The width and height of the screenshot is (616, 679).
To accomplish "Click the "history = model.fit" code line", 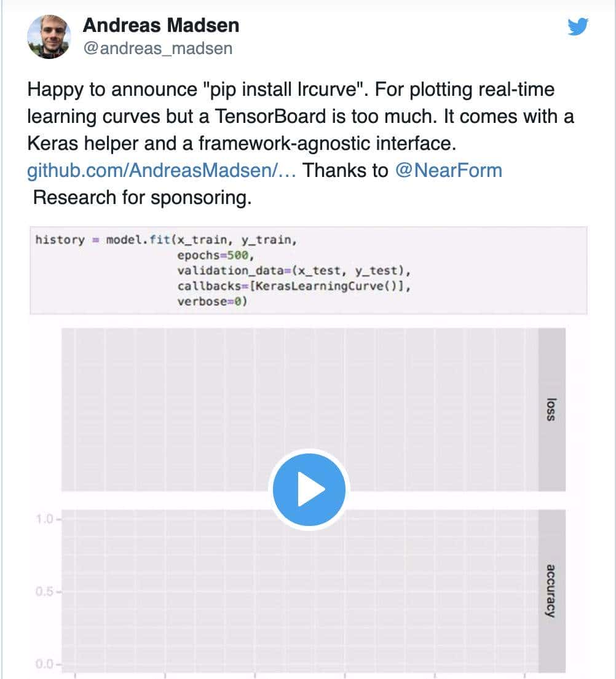I will click(x=166, y=240).
